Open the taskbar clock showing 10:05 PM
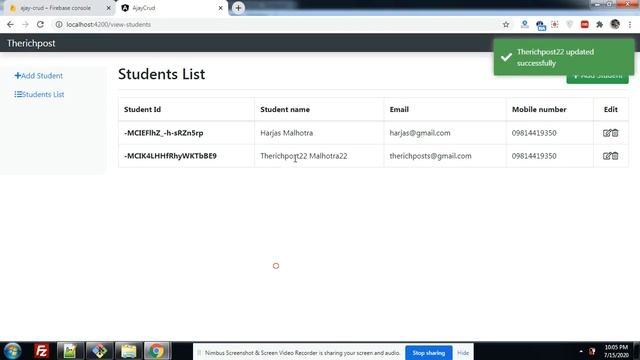 616,351
